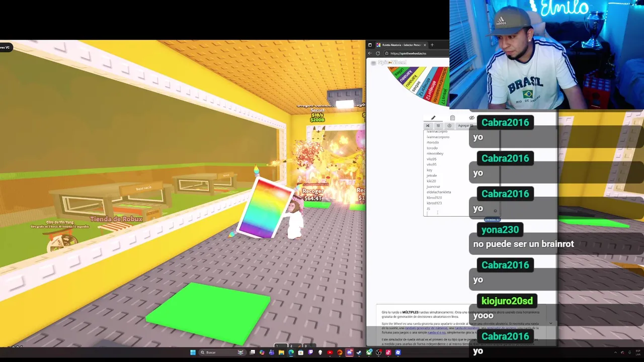This screenshot has width=644, height=362.
Task: Open YouTube app from taskbar
Action: pyautogui.click(x=330, y=352)
